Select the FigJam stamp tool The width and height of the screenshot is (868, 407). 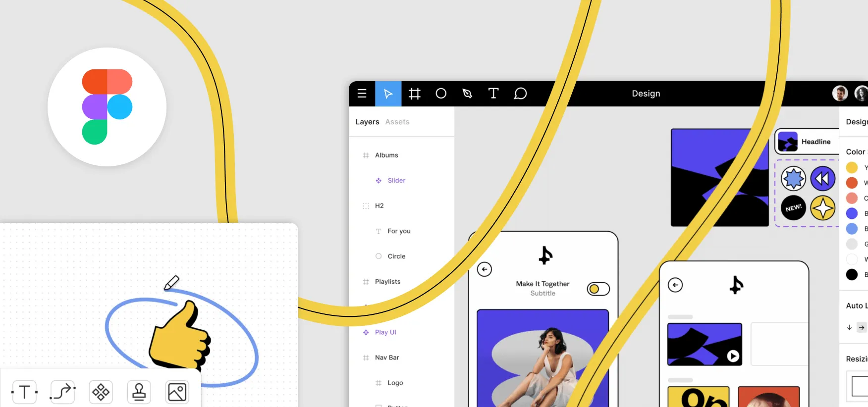[139, 392]
